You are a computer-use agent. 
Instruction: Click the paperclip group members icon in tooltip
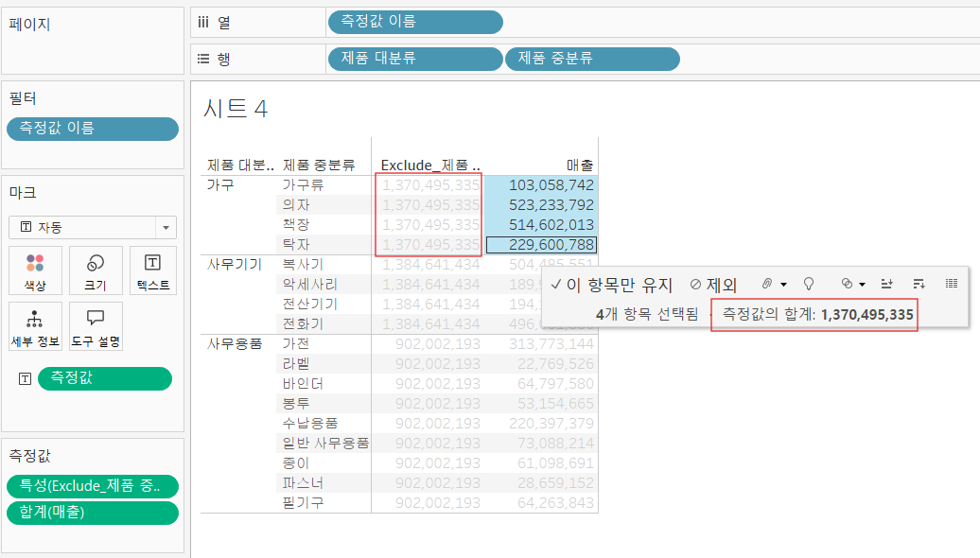coord(767,284)
